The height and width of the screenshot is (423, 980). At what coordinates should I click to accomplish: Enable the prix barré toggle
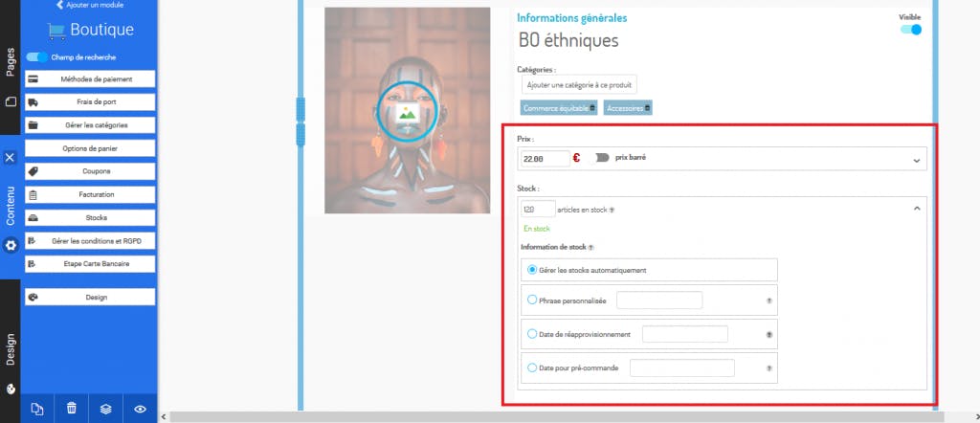[x=599, y=158]
